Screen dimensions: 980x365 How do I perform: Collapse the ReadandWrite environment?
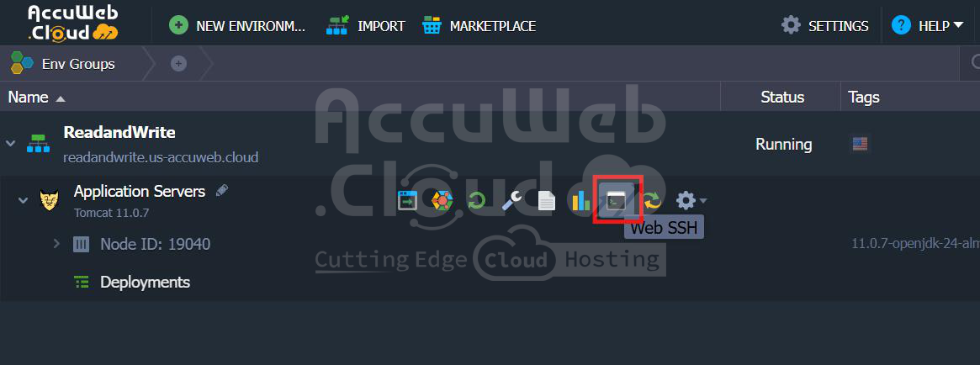pyautogui.click(x=10, y=144)
